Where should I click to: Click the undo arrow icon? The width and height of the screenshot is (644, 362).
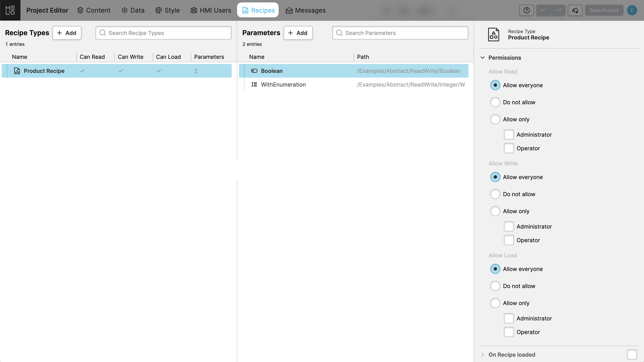pos(543,10)
